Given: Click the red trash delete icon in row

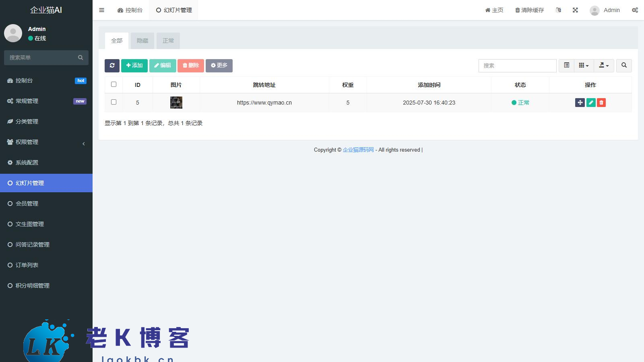Looking at the screenshot, I should [601, 103].
